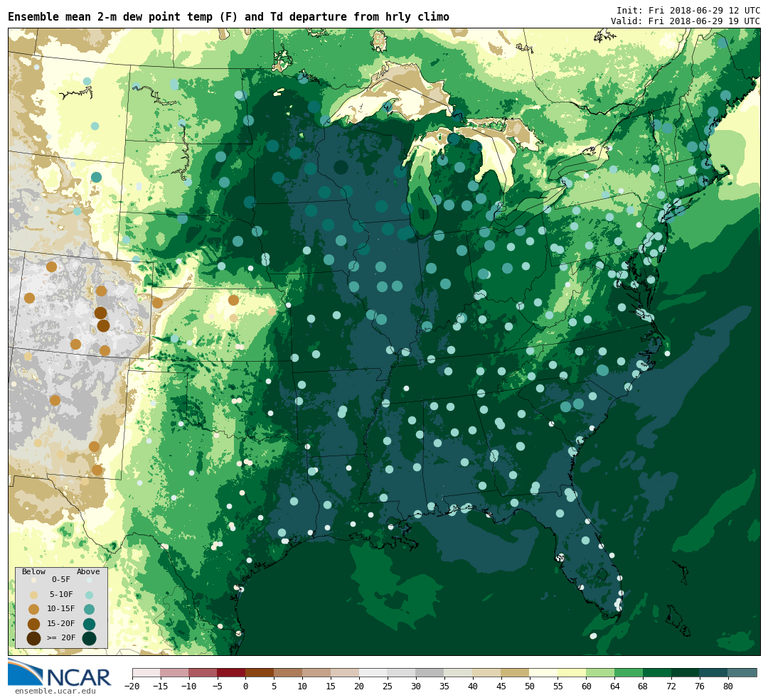Select the colorbar swatch between -10 and -5
The image size is (768, 700).
[203, 672]
